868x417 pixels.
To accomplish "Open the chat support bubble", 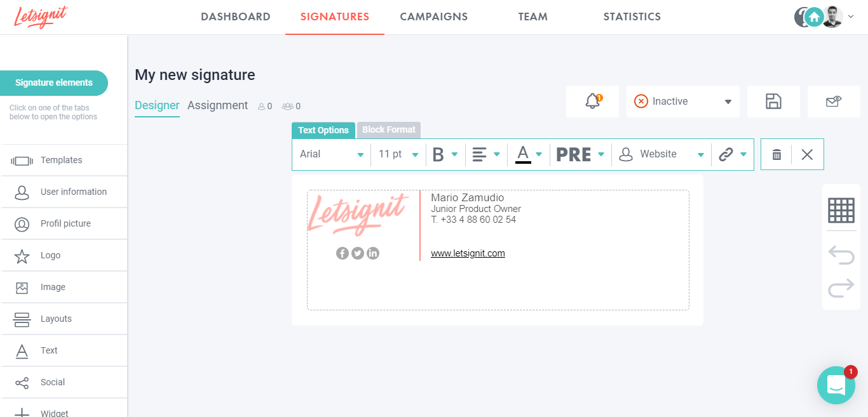I will (836, 385).
